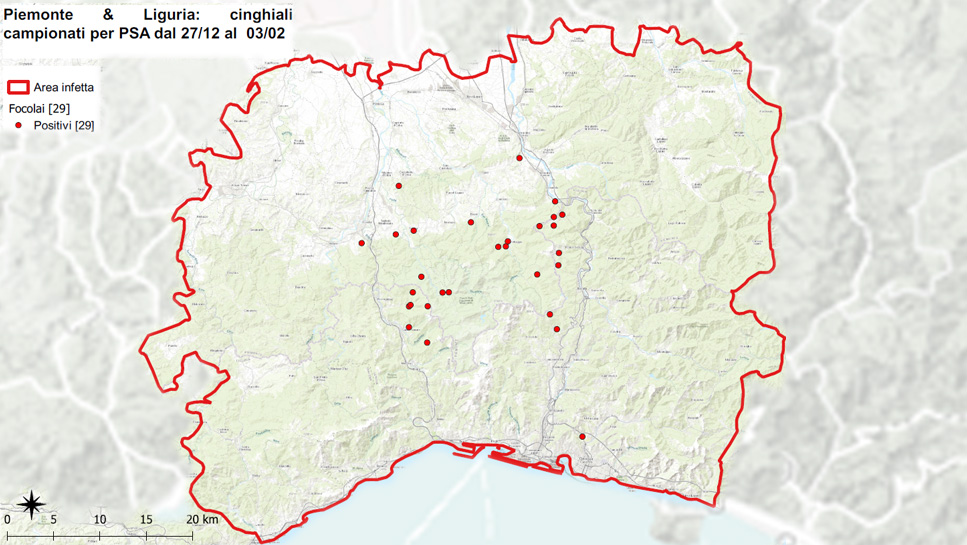Click the red Positivi legend dot

pyautogui.click(x=19, y=125)
